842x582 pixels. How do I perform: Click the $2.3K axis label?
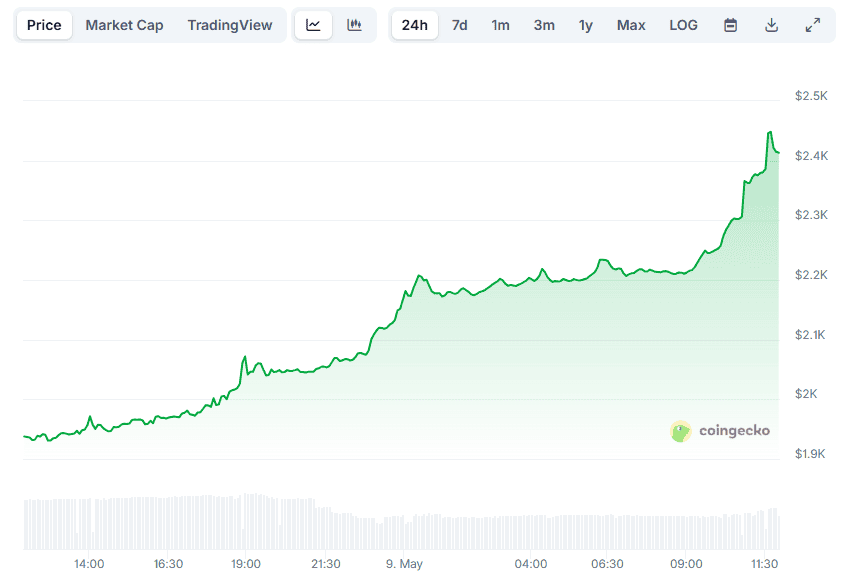point(811,215)
